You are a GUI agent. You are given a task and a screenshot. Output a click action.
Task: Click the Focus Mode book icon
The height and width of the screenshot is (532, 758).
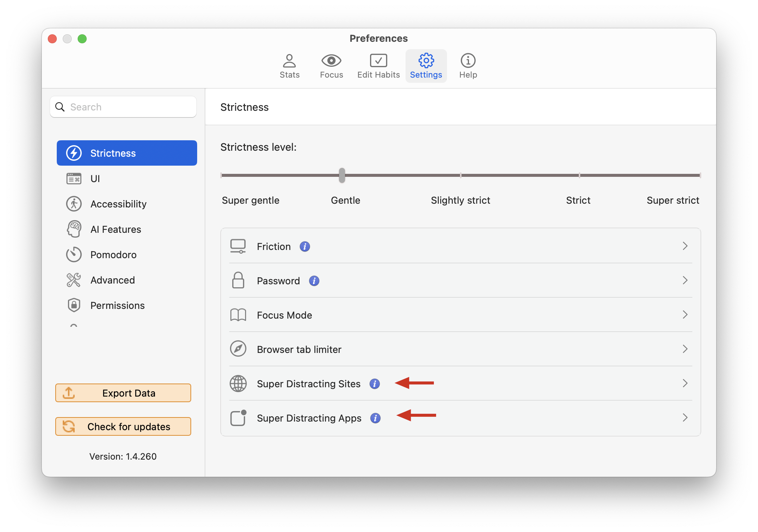click(238, 315)
